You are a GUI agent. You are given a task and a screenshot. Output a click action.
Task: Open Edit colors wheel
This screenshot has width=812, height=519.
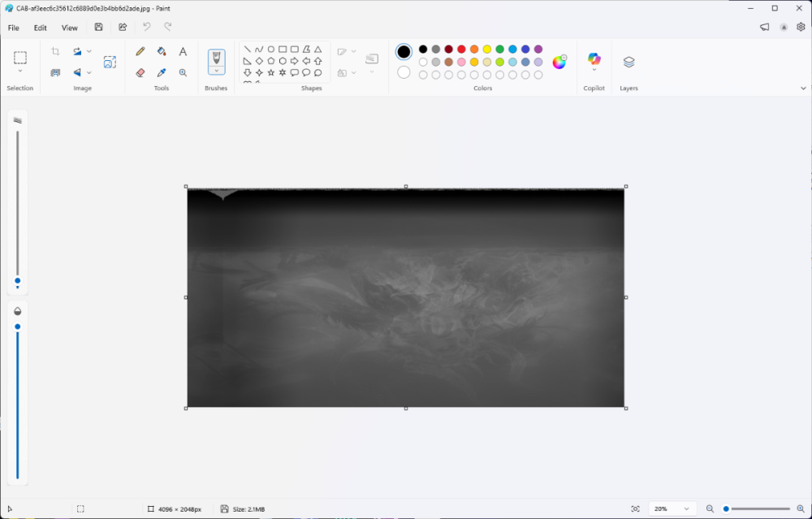tap(559, 63)
